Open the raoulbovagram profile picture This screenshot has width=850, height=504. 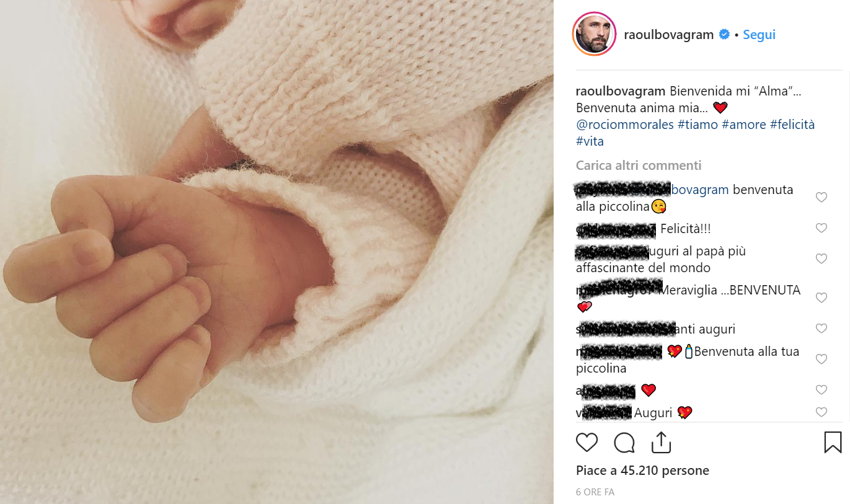(594, 34)
